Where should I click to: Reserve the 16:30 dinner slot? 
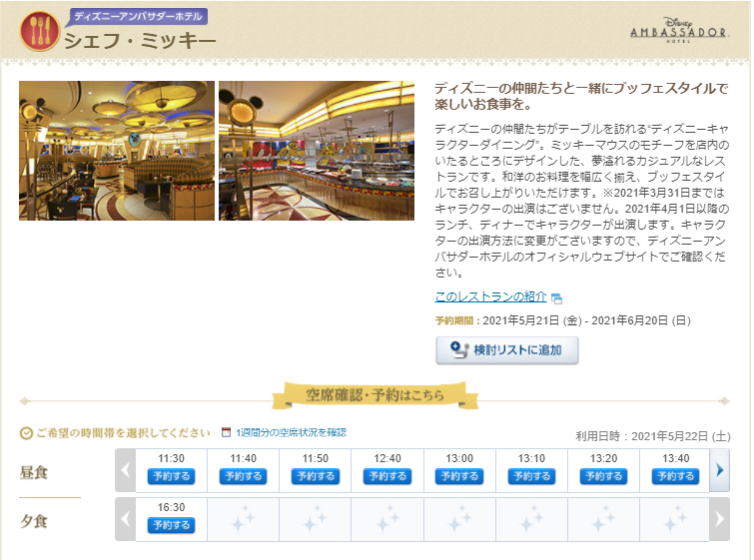(171, 525)
